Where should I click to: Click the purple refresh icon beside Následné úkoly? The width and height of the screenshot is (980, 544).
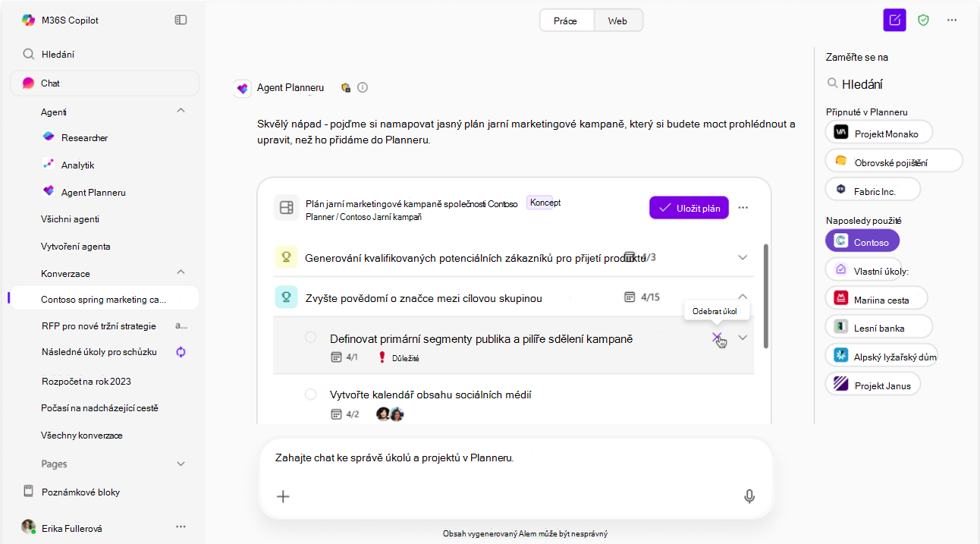(181, 352)
